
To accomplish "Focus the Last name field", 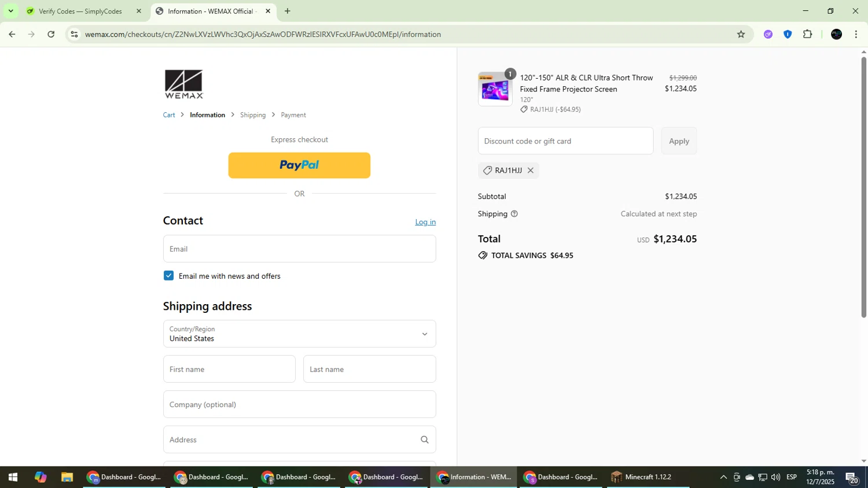I will tap(369, 369).
